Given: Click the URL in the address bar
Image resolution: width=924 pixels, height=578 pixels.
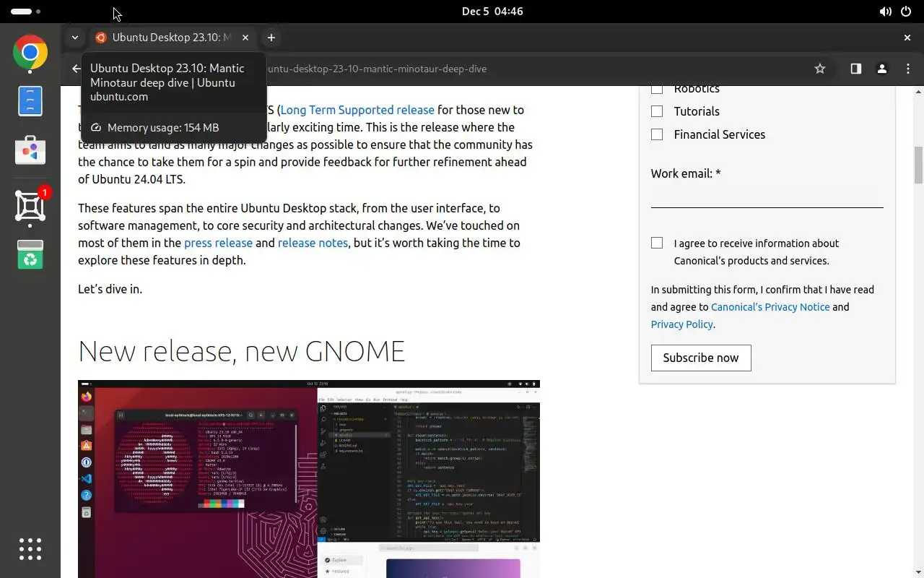Looking at the screenshot, I should (377, 69).
